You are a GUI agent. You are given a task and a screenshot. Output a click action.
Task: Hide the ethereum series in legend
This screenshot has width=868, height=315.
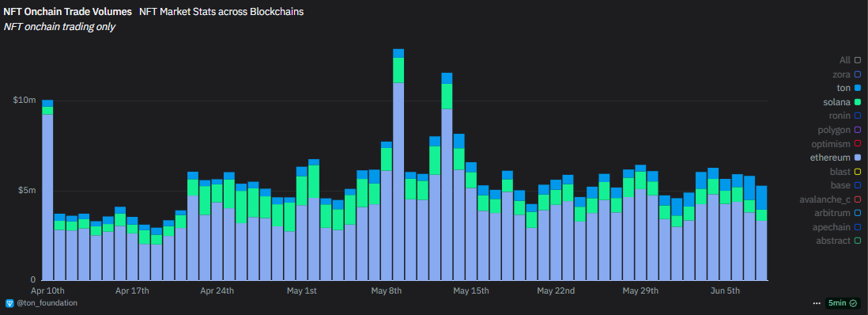click(858, 157)
